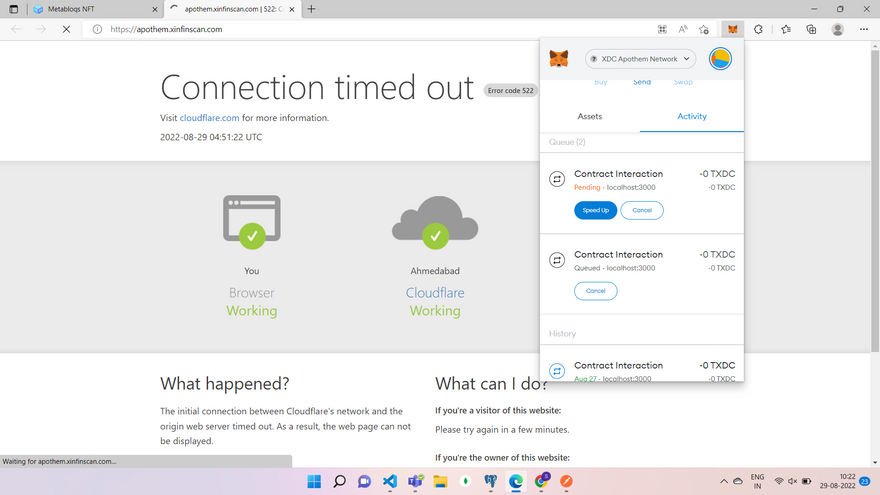Open browser profile avatar icon
The width and height of the screenshot is (880, 495).
(x=837, y=30)
